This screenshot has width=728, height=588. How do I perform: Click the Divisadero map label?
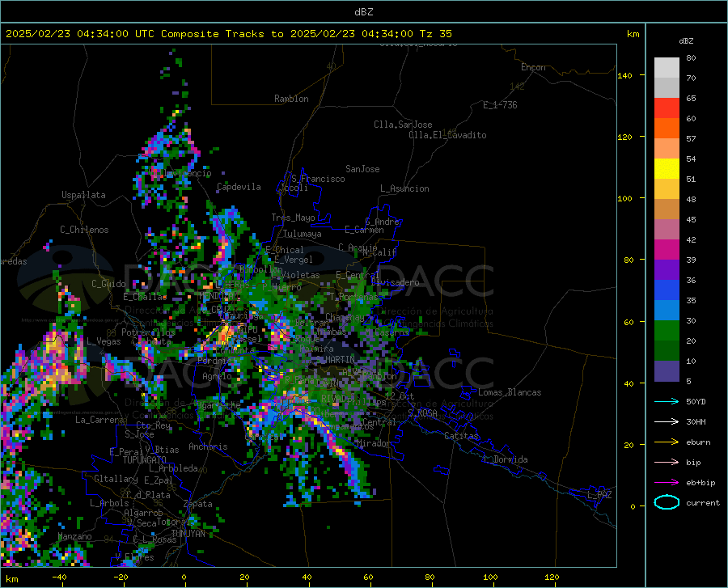click(x=395, y=282)
